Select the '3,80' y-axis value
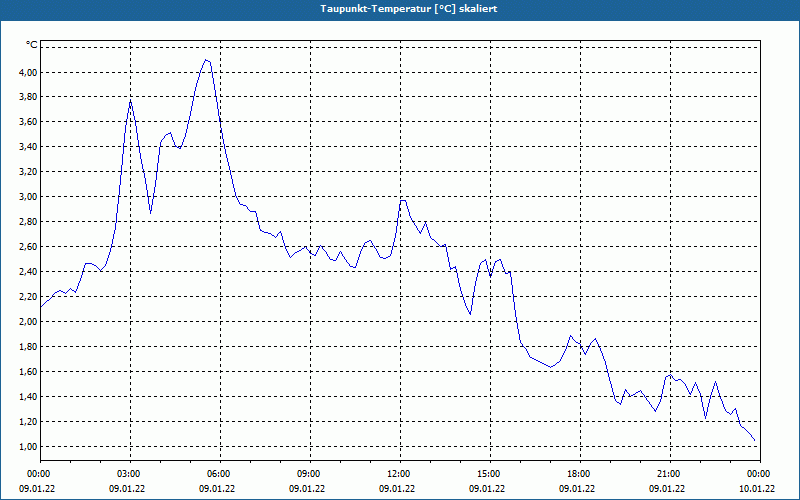This screenshot has width=800, height=500. click(29, 97)
